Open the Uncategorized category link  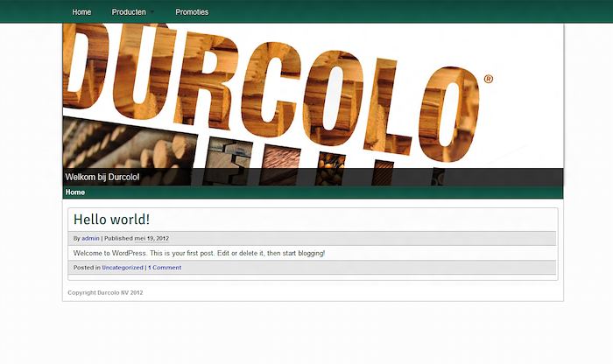coord(123,268)
